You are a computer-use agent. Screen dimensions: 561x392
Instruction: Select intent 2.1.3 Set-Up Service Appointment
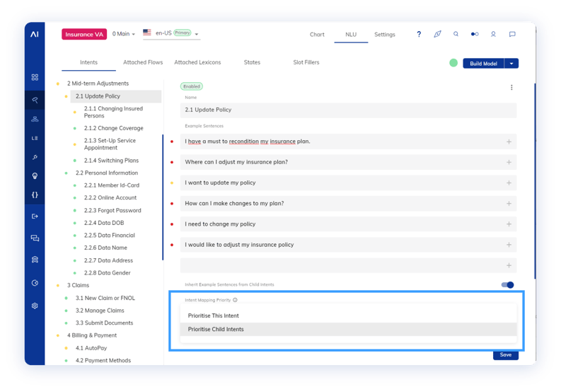pyautogui.click(x=110, y=144)
